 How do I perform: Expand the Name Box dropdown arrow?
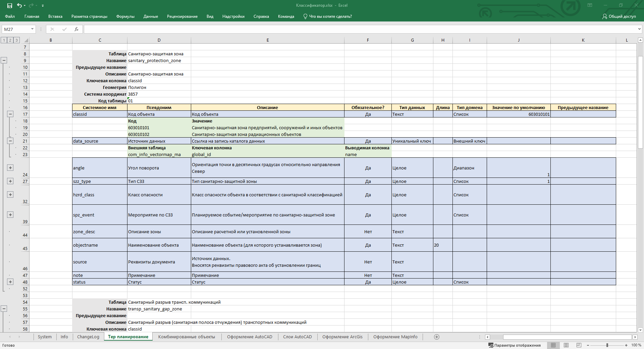coord(33,29)
